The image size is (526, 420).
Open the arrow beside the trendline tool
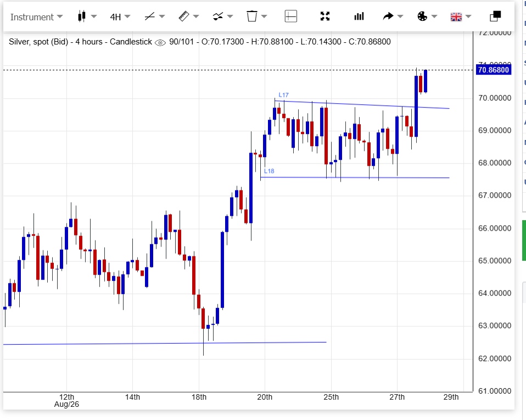point(162,16)
